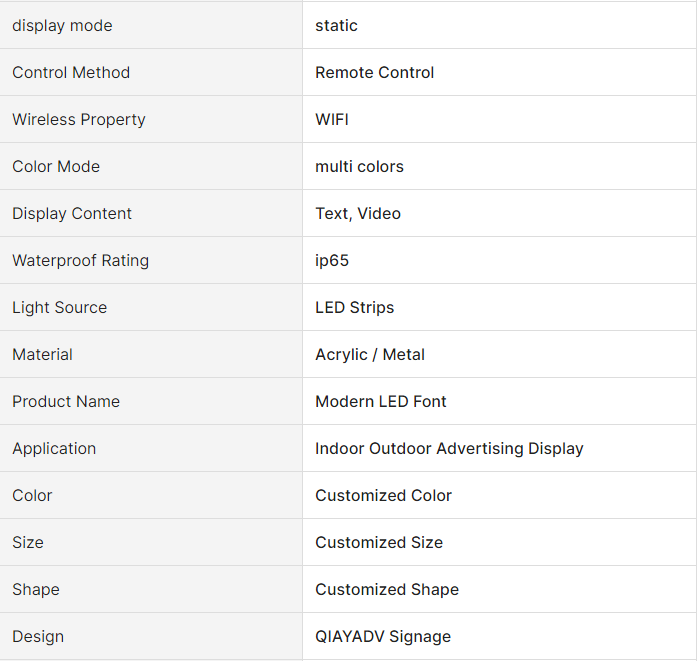The height and width of the screenshot is (661, 698).
Task: Click the 'Control Method' row label
Action: (x=71, y=73)
